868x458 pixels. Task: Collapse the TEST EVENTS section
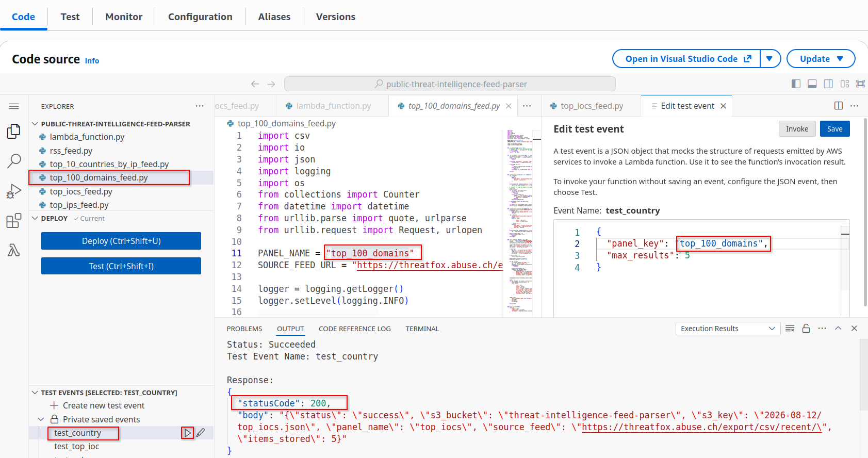35,392
